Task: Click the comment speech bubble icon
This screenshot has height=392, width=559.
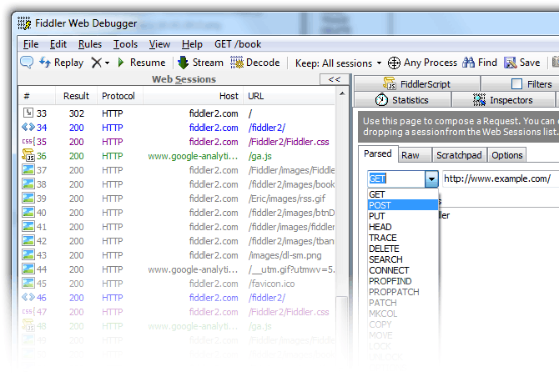Action: coord(27,63)
